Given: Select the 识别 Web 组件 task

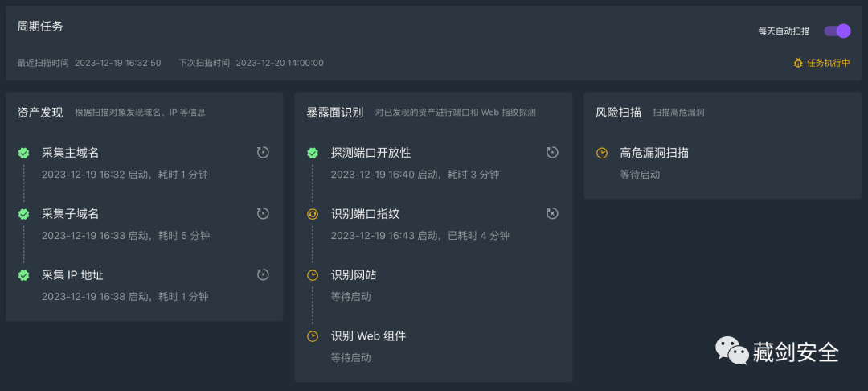Looking at the screenshot, I should pyautogui.click(x=368, y=336).
